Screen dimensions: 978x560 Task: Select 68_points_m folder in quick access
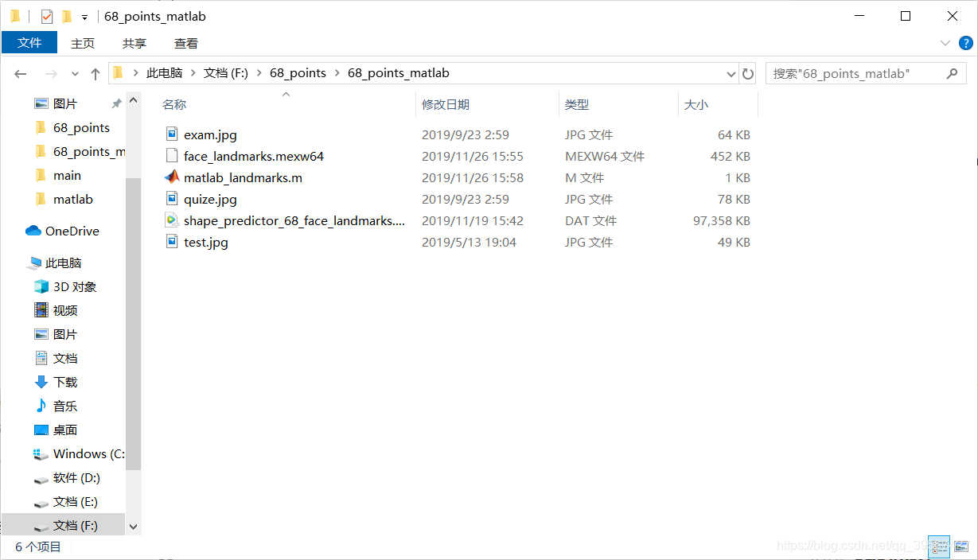pyautogui.click(x=89, y=151)
